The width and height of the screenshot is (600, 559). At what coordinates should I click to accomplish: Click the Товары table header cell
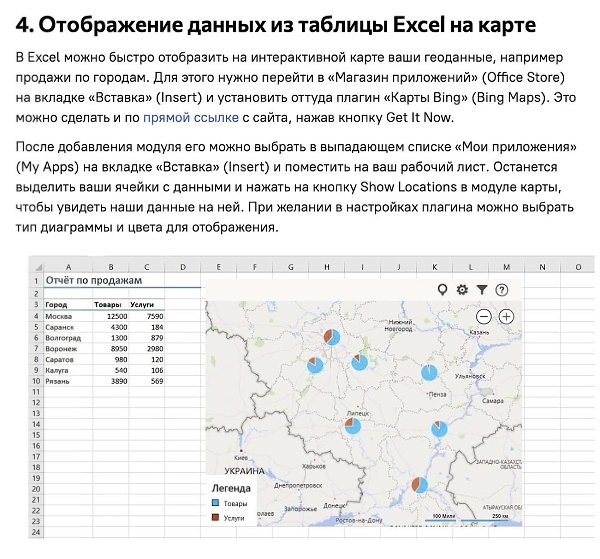point(108,304)
